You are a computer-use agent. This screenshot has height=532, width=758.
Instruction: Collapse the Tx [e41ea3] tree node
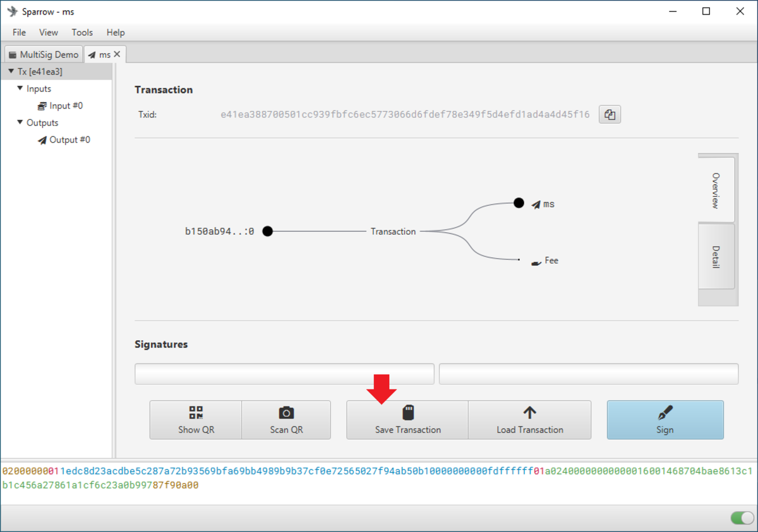coord(11,71)
